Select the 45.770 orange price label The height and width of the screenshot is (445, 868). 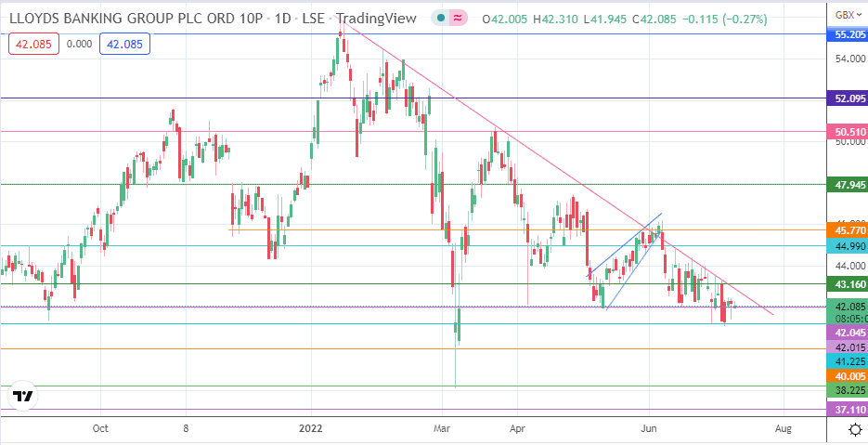(x=847, y=229)
